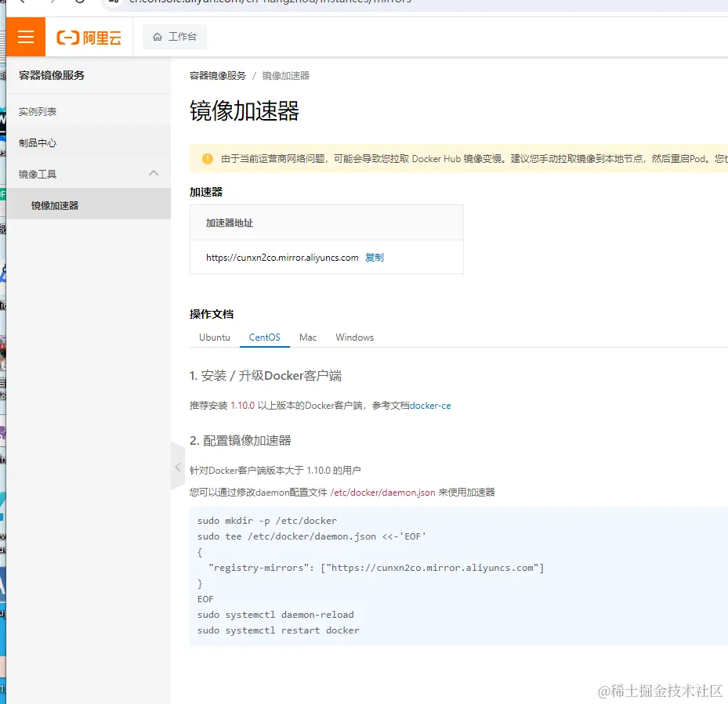Open the hamburger menu in orange header

(x=24, y=36)
